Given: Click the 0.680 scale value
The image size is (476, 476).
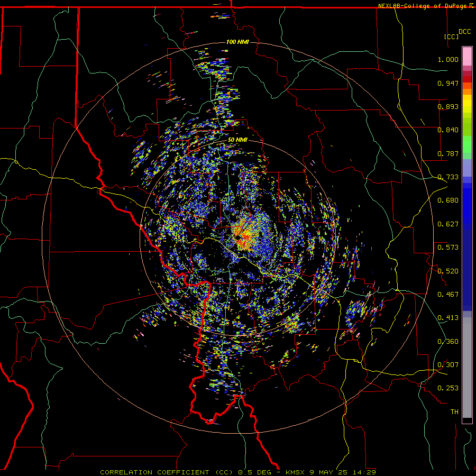Looking at the screenshot, I should coord(448,200).
